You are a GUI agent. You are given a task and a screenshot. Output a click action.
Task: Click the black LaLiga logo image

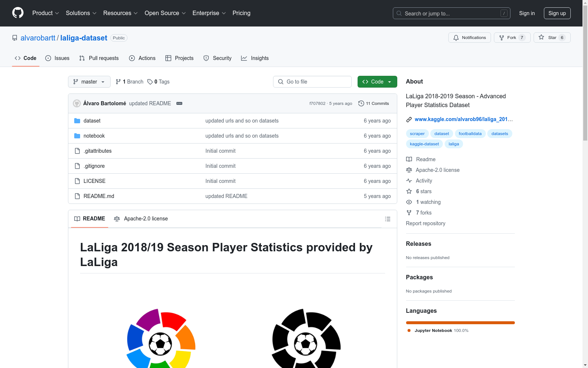306,338
